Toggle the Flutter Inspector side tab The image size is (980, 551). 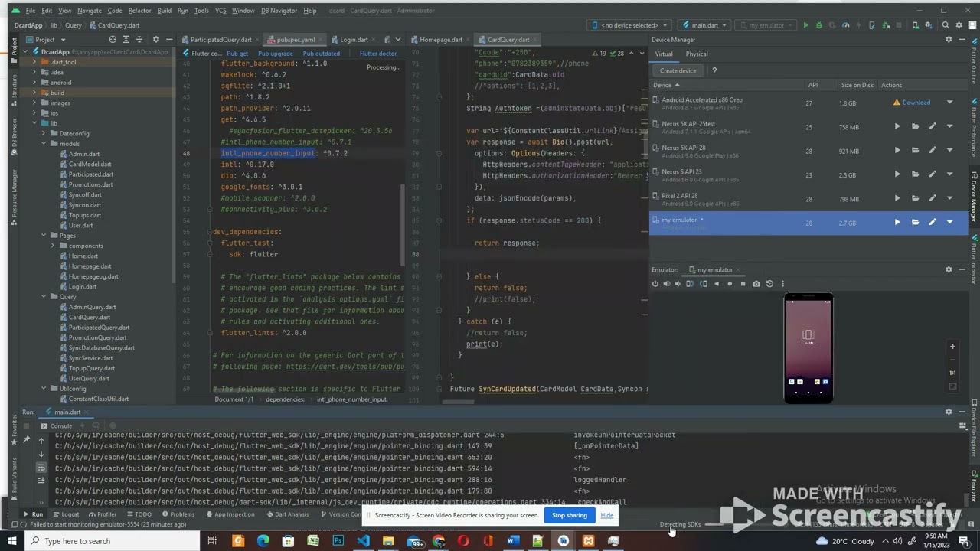974,259
